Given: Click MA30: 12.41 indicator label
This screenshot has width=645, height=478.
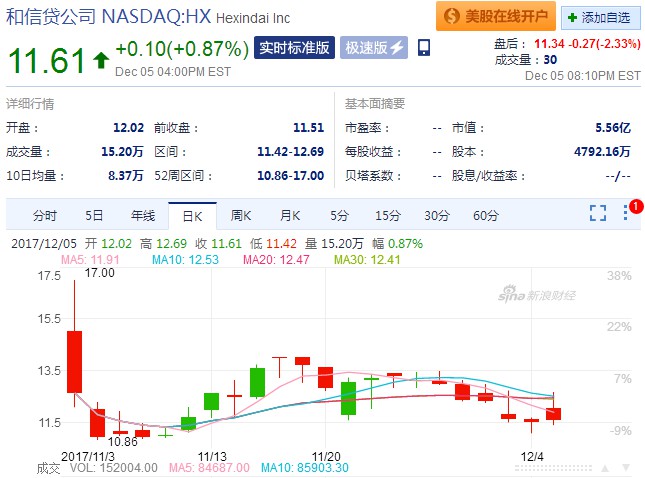Looking at the screenshot, I should 367,260.
